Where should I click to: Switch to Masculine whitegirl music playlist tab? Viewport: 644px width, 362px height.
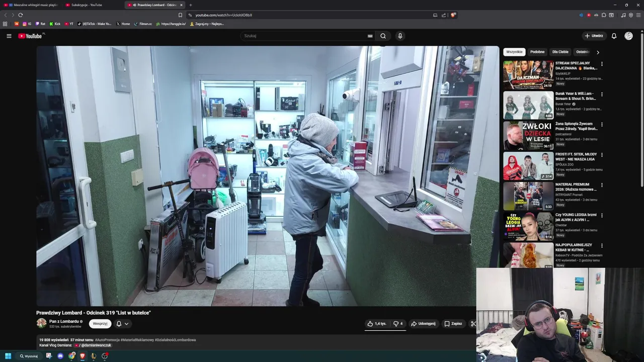[32, 5]
